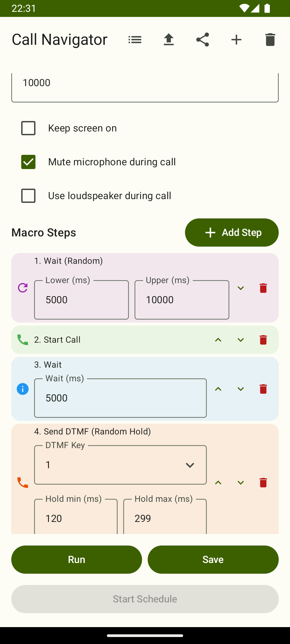Screen dimensions: 290x644
Task: Uncheck Mute microphone during call
Action: tap(28, 162)
